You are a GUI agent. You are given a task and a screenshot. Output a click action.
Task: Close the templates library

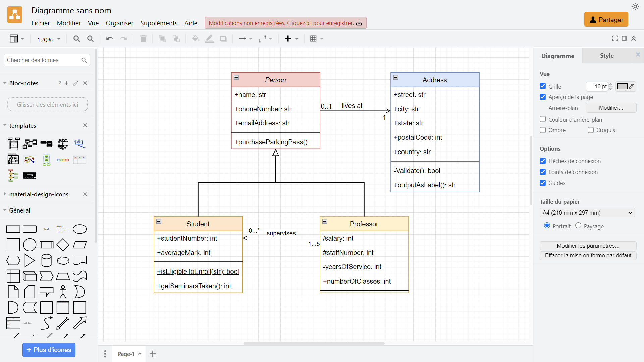(x=85, y=125)
